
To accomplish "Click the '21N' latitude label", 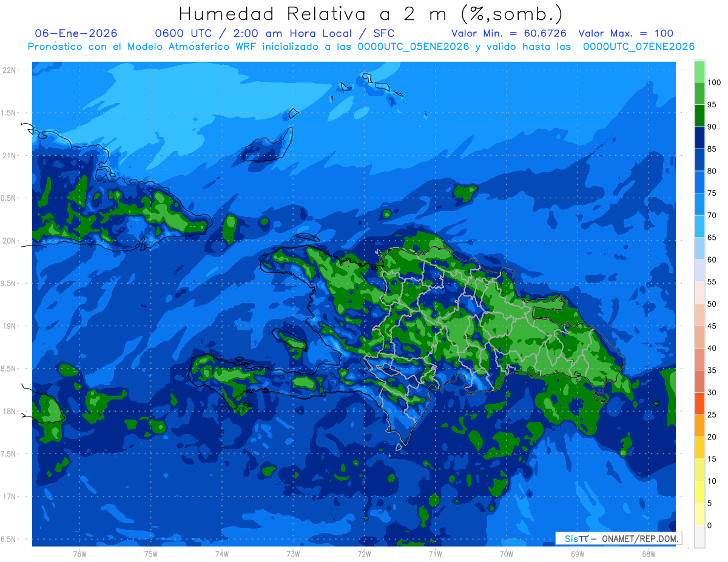I will (10, 155).
